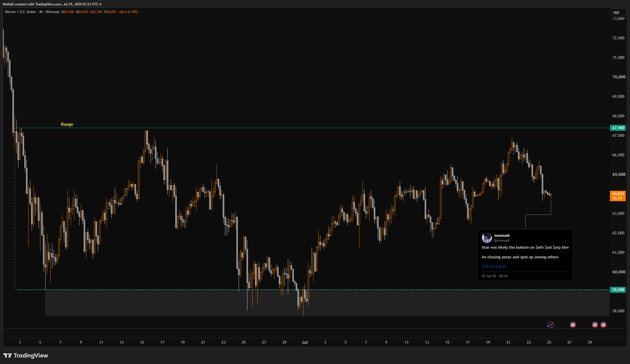Click the TradingView logo

[25, 355]
